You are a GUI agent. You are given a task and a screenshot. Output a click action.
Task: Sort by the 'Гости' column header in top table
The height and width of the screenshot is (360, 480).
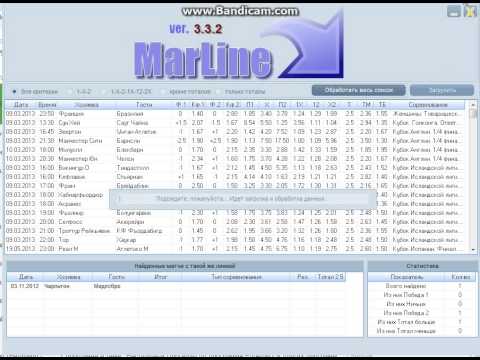pos(144,105)
